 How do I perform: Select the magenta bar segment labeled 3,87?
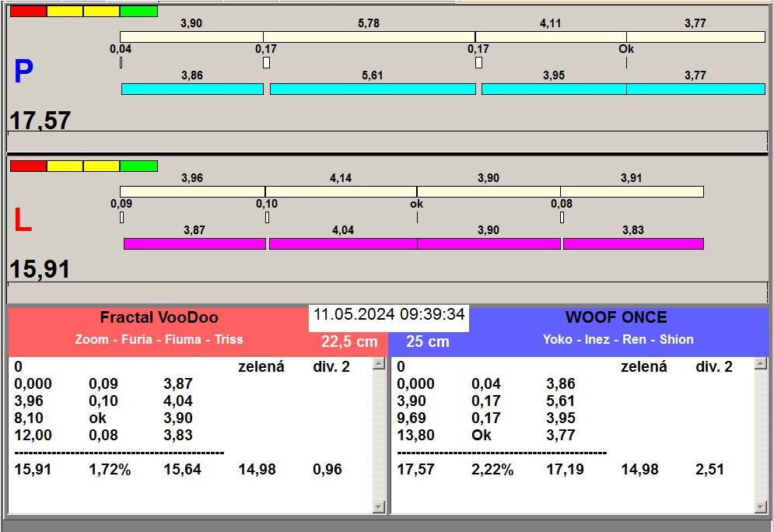click(x=194, y=243)
